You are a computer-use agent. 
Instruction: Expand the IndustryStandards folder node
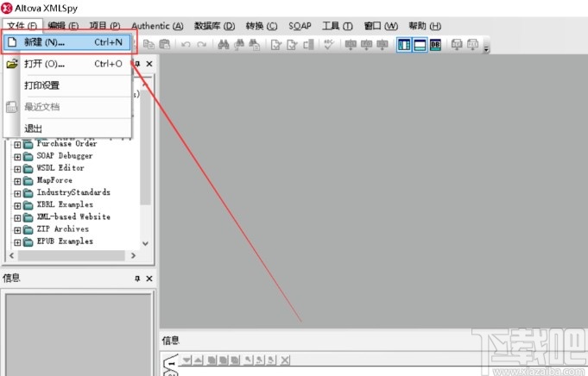(17, 194)
